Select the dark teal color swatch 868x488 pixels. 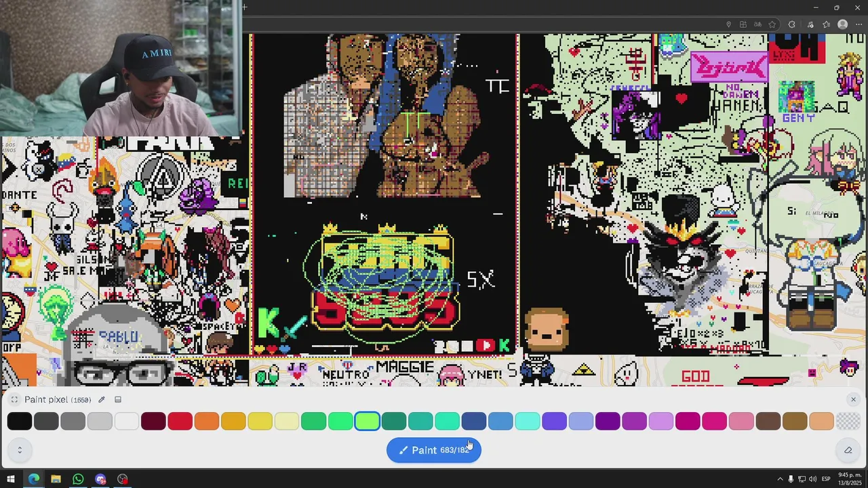(x=394, y=421)
